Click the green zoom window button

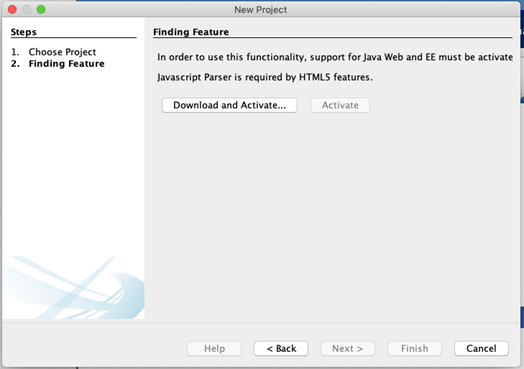pos(41,9)
